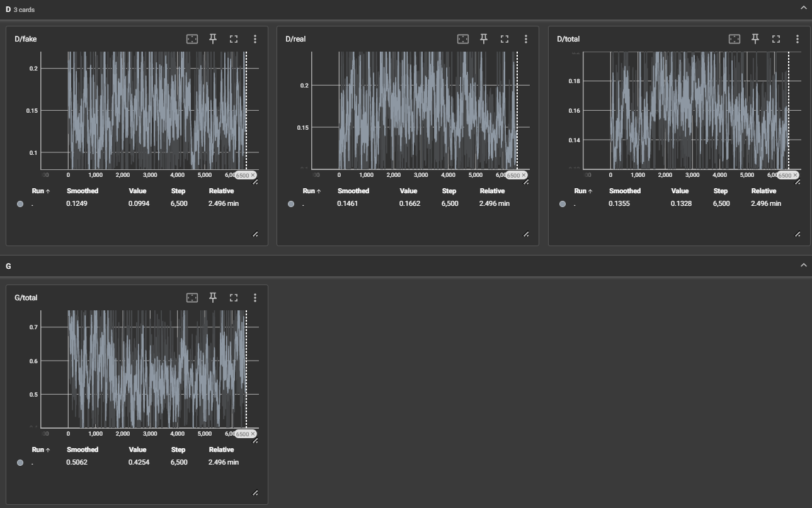Viewport: 812px width, 508px height.
Task: Pin the D/fake card
Action: [213, 39]
